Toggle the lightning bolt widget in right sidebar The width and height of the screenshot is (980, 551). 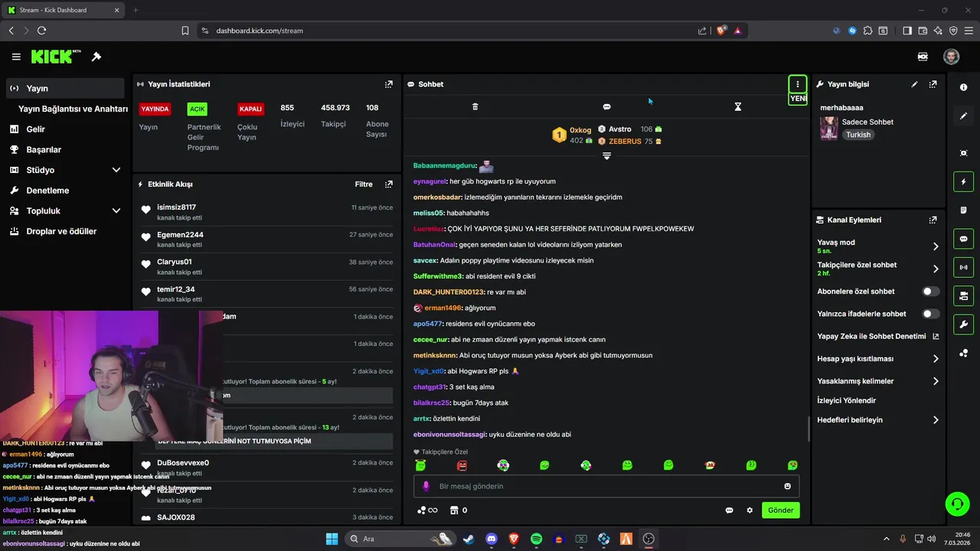(963, 182)
